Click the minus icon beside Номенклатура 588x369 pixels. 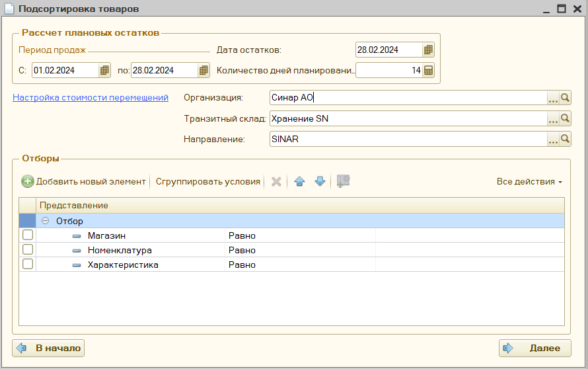77,251
